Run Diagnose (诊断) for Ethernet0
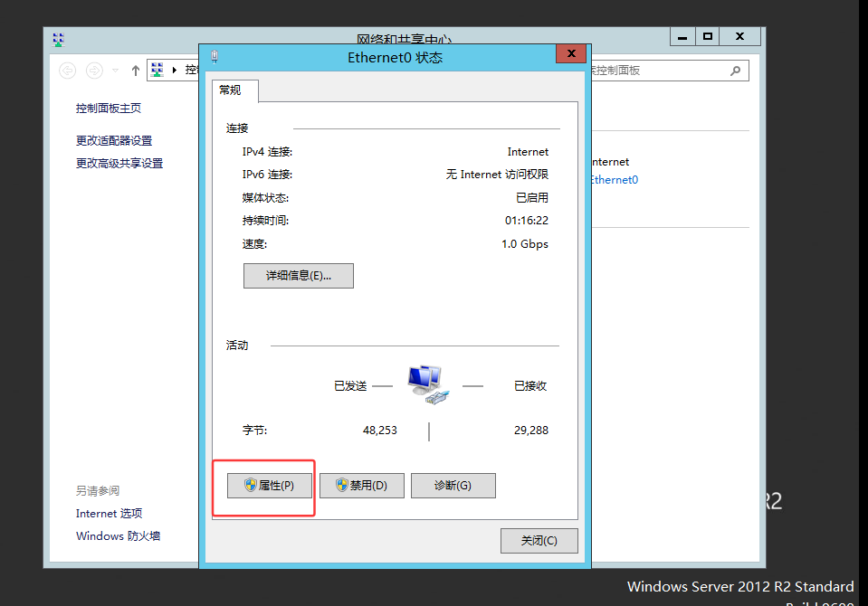The height and width of the screenshot is (606, 868). tap(453, 486)
